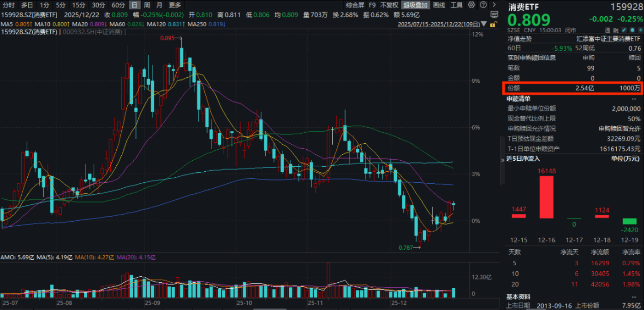Expand the toolbar with the > arrow
The image size is (644, 310).
click(495, 5)
